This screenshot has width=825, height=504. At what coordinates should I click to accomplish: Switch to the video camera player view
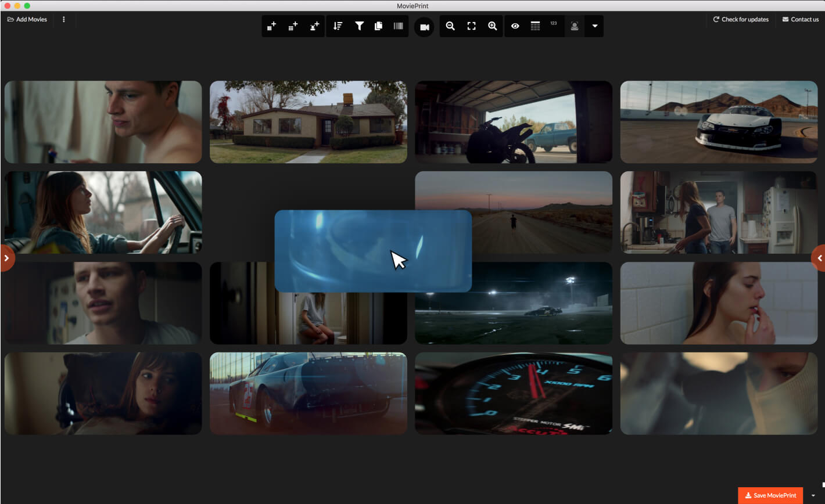[424, 27]
